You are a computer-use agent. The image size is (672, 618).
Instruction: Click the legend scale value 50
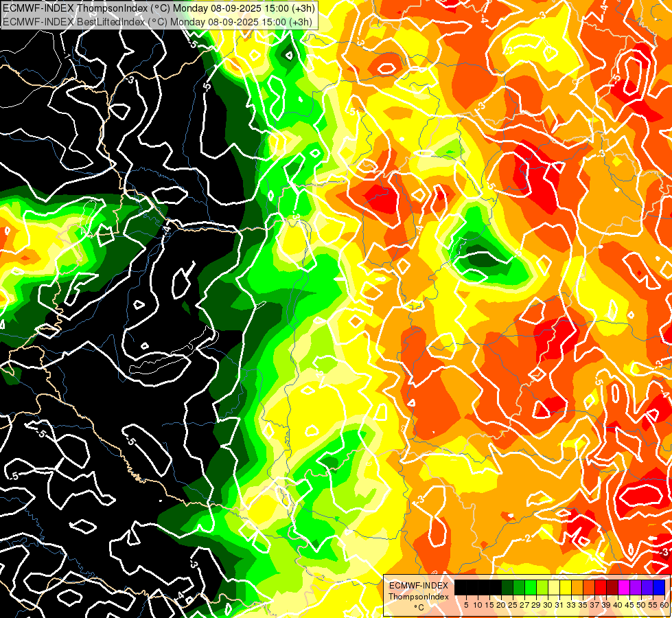point(640,605)
